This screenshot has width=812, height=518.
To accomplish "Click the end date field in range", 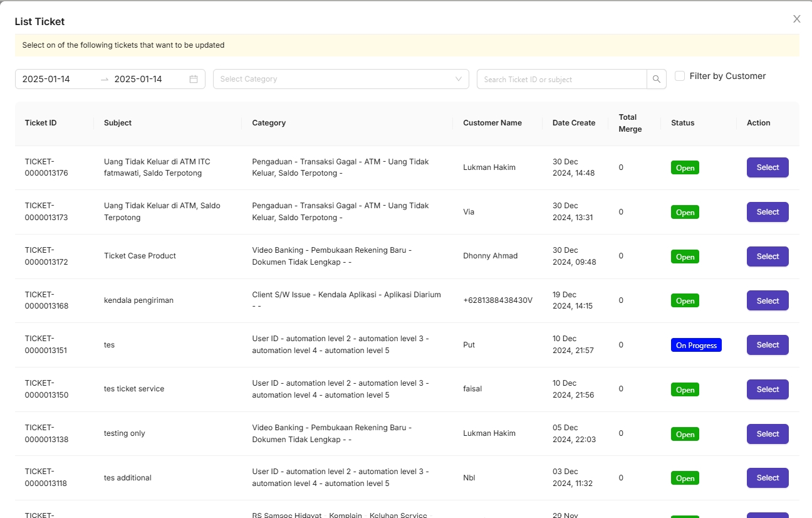I will click(x=144, y=79).
